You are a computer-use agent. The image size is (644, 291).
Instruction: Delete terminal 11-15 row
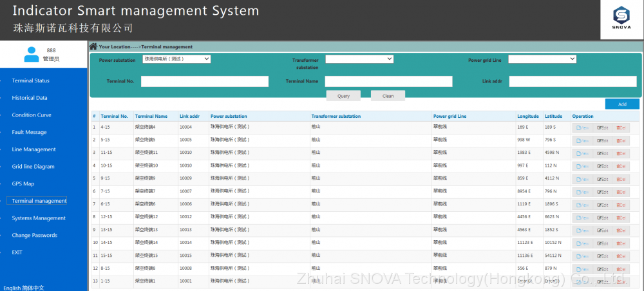621,153
